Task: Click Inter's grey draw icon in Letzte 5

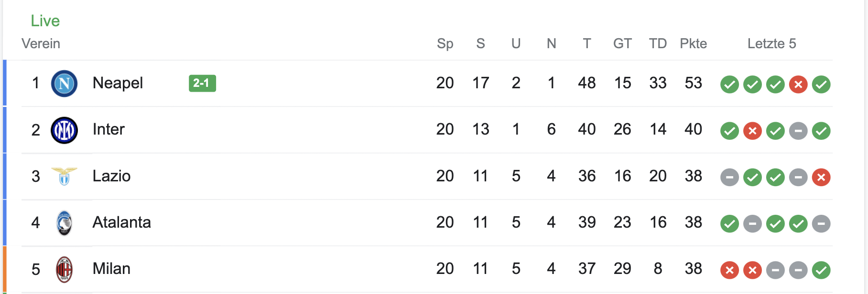Action: [x=798, y=131]
